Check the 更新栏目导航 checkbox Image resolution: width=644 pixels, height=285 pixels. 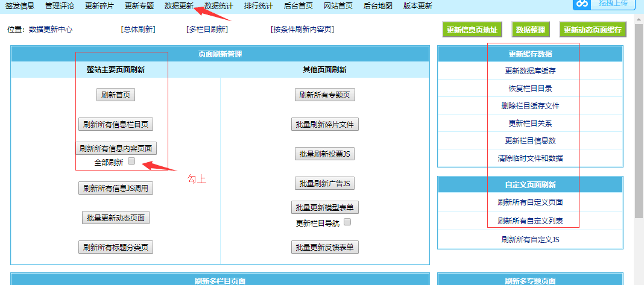tap(347, 222)
